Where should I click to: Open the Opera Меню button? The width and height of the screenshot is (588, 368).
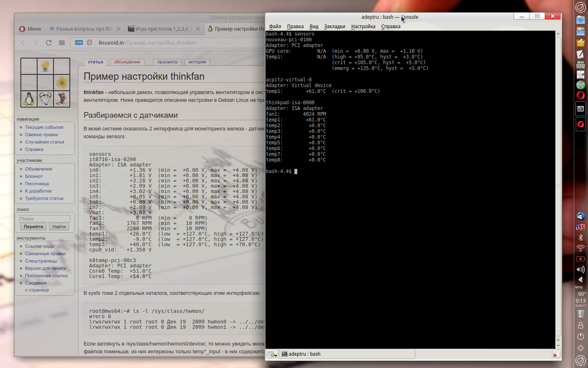30,29
